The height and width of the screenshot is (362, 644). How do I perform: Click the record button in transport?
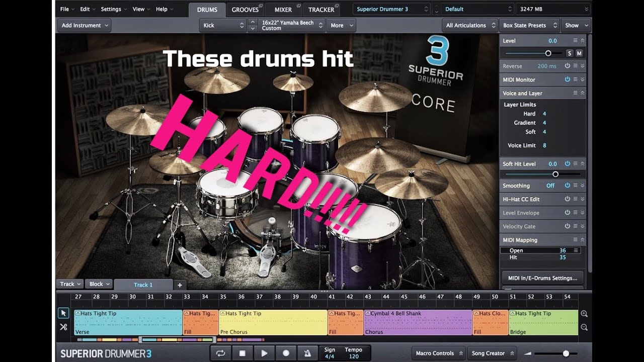286,353
